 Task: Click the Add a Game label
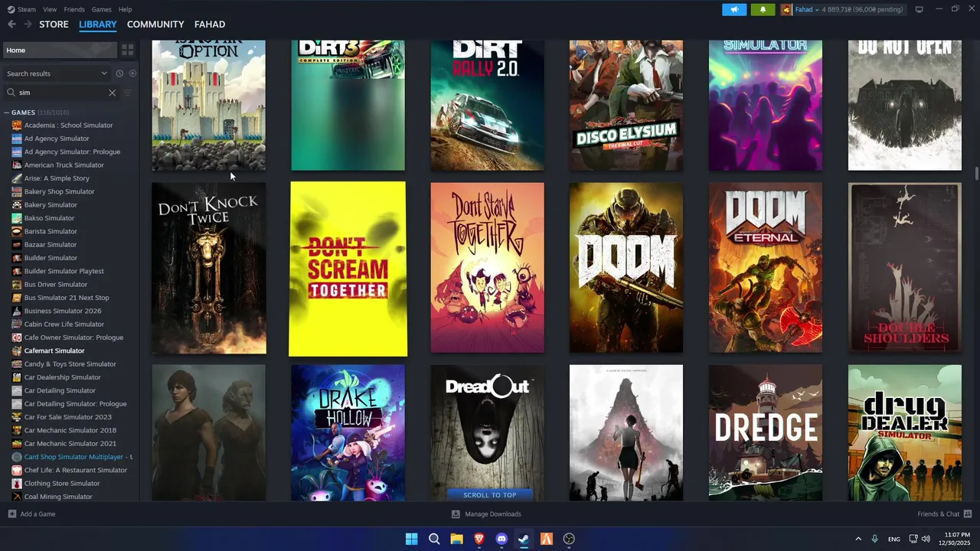[38, 514]
